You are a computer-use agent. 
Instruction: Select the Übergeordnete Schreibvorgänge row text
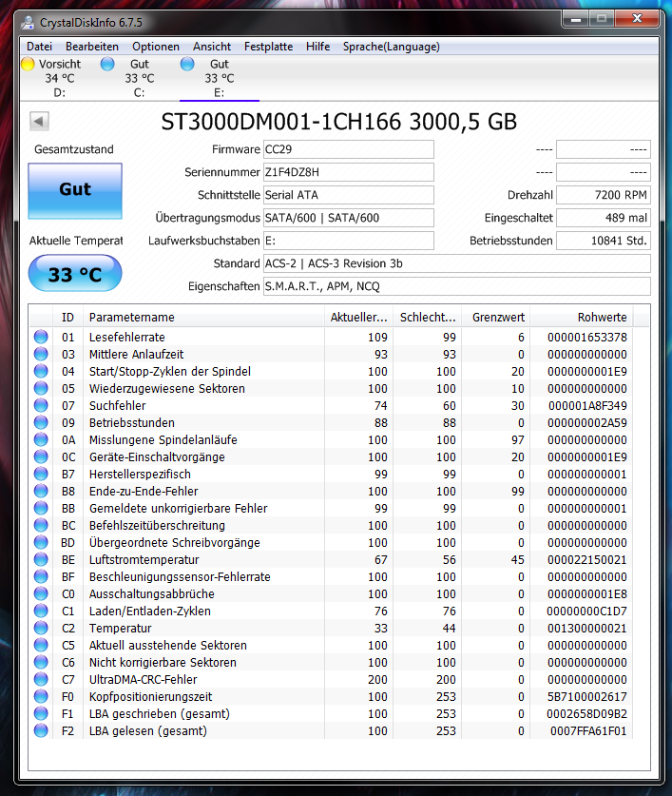(x=175, y=542)
